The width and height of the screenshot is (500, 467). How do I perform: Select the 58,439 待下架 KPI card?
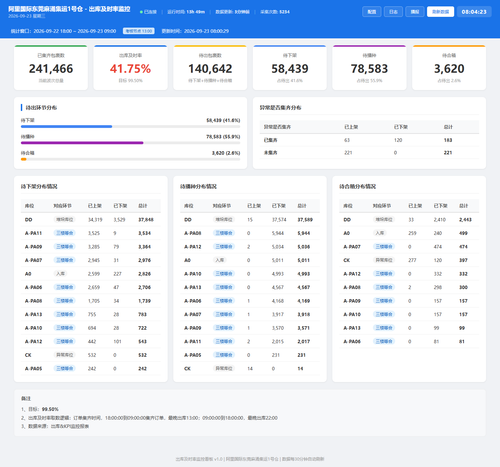290,68
